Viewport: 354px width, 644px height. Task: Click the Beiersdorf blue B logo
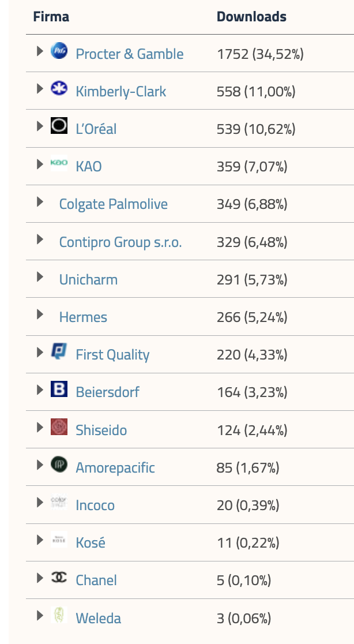[x=59, y=390]
